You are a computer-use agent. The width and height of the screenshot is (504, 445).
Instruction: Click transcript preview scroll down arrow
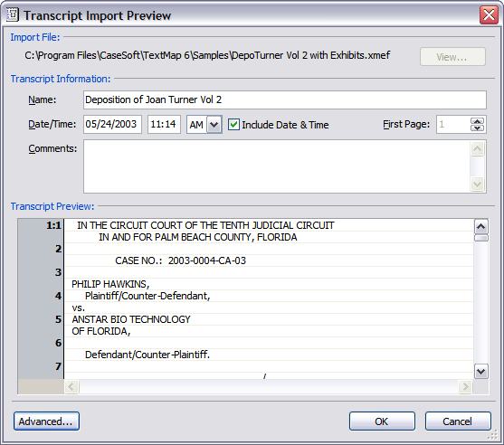tap(481, 372)
